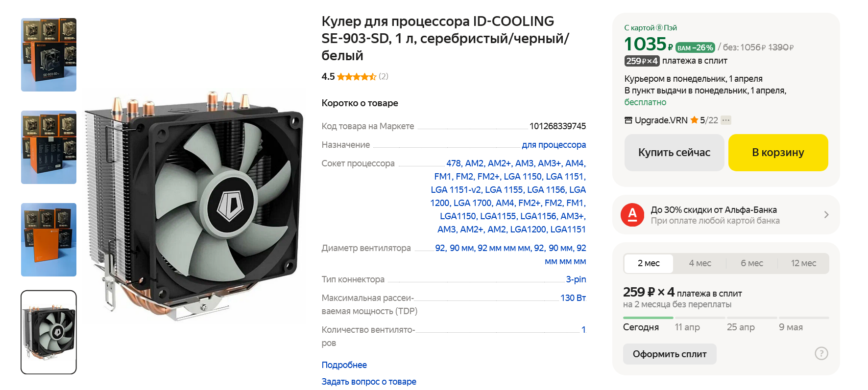Select the 12 мес split period

point(803,263)
